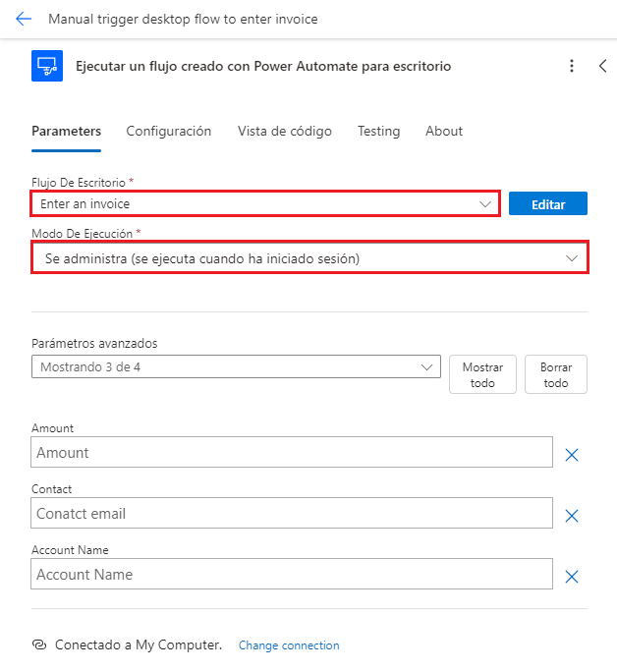This screenshot has width=617, height=672.
Task: Remove the Contact parameter with X
Action: (x=572, y=516)
